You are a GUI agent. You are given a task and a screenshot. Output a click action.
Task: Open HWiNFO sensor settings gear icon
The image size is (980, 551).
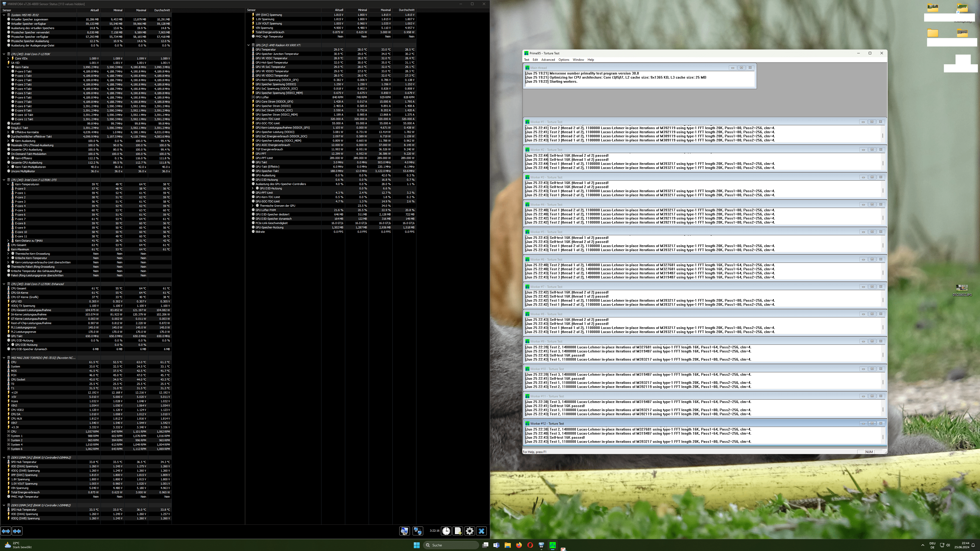470,531
